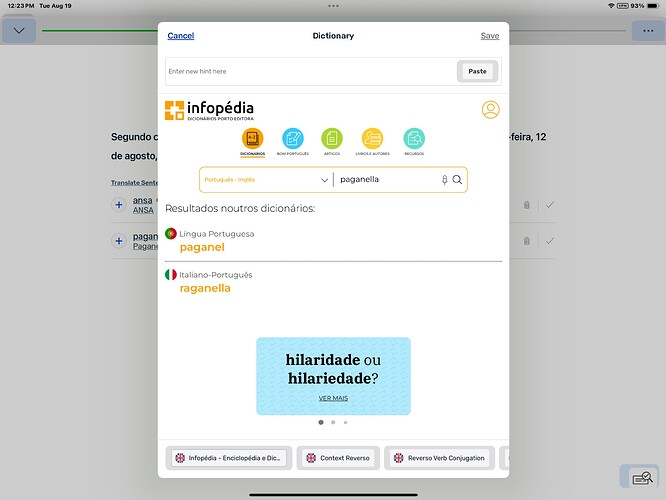
Task: Open the Dicionários section icon
Action: 253,138
